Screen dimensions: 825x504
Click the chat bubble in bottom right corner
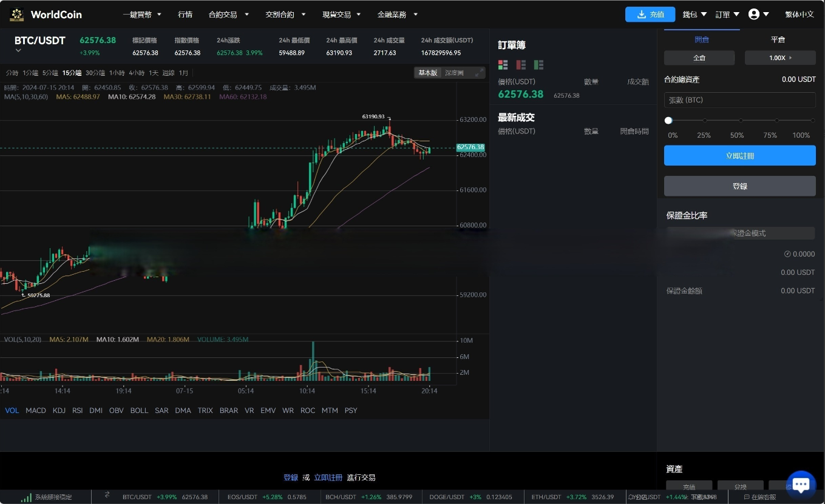801,483
